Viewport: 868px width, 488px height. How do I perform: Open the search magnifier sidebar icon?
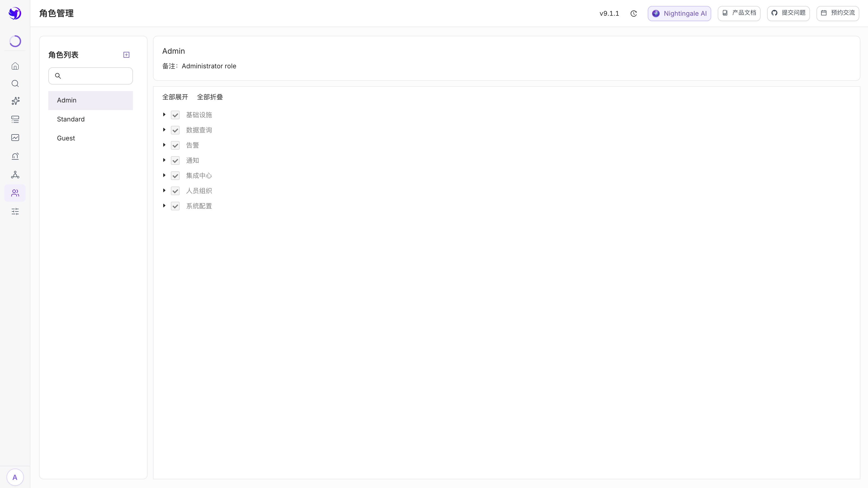coord(15,84)
